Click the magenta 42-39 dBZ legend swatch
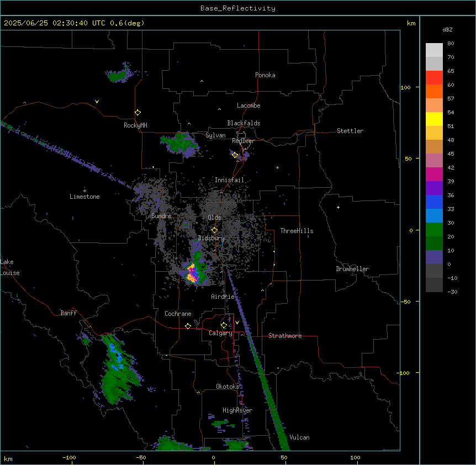Image resolution: width=476 pixels, height=465 pixels. [x=434, y=174]
